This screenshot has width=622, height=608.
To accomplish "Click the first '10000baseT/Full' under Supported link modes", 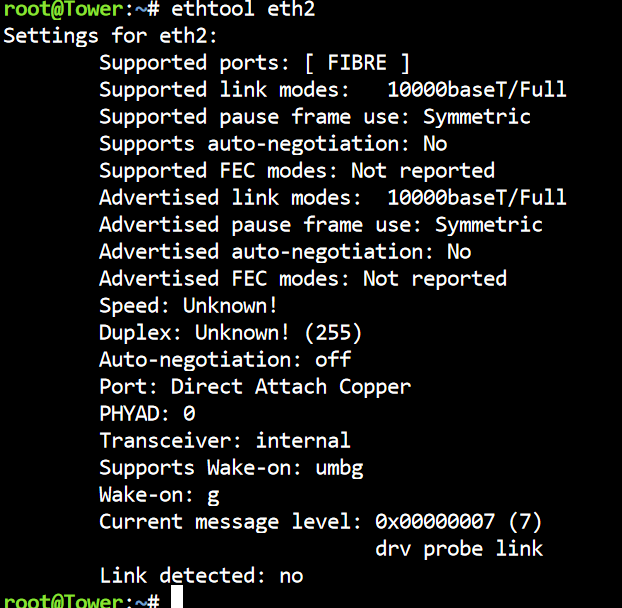I will (476, 90).
